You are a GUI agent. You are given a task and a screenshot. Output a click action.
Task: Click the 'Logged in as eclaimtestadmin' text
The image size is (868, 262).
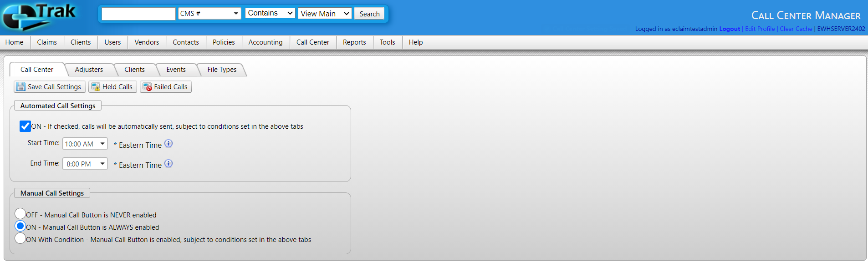pyautogui.click(x=676, y=29)
